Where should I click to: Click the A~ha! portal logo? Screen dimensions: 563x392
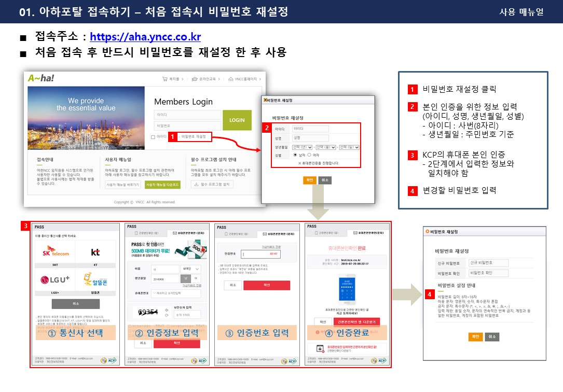point(41,78)
